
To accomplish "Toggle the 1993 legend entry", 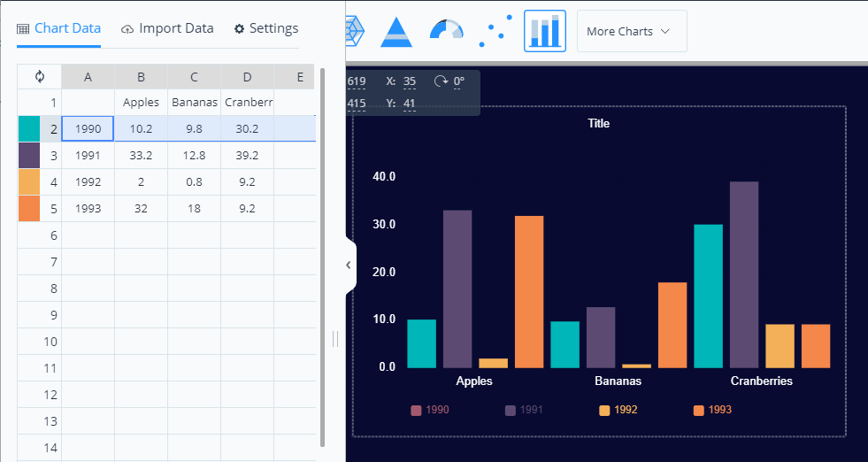I will [x=712, y=410].
